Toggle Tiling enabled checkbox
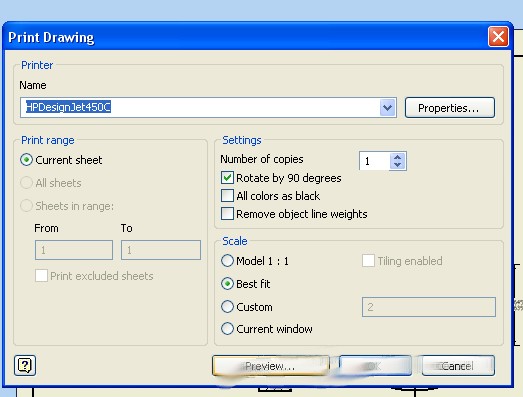This screenshot has height=397, width=523. tap(368, 261)
